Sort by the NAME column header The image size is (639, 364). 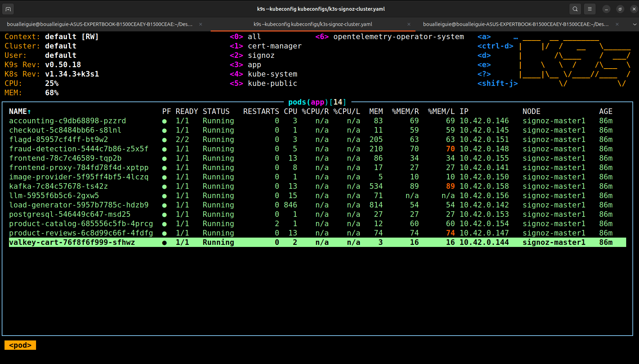coord(20,112)
